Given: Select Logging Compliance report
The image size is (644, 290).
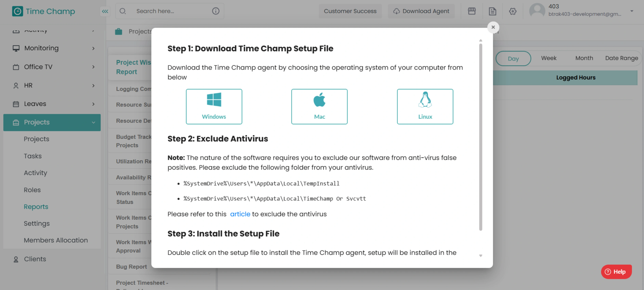Looking at the screenshot, I should point(133,89).
